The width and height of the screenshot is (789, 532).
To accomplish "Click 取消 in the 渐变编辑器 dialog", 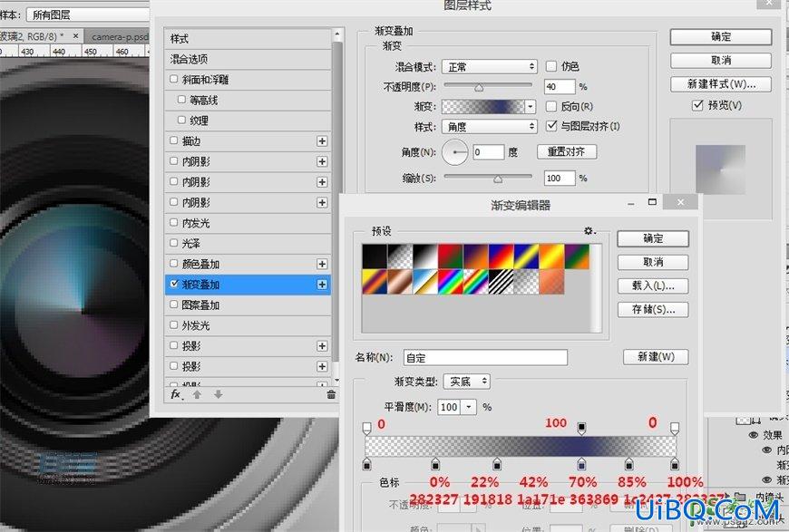I will (653, 262).
